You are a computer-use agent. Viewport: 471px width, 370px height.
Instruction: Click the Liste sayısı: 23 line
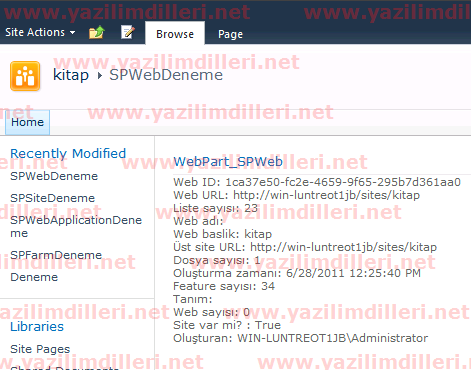pos(215,208)
